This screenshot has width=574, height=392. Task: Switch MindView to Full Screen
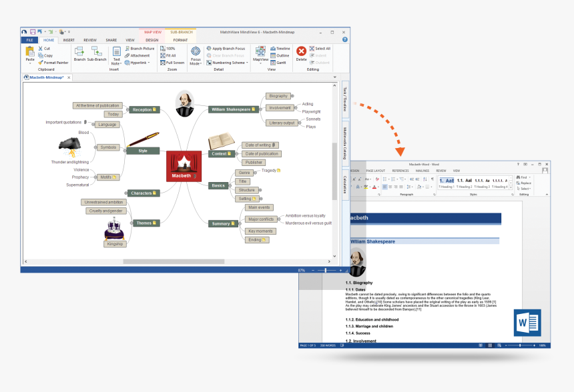coord(172,63)
